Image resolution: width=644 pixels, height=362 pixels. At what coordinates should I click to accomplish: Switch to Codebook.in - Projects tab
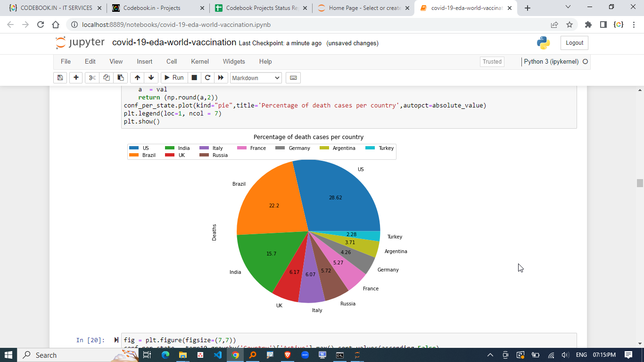click(157, 8)
